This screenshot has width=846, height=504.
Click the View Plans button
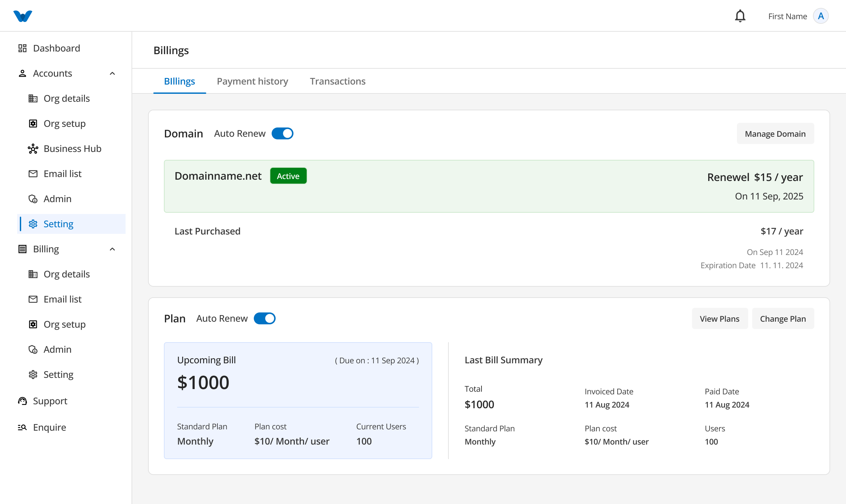(x=720, y=319)
